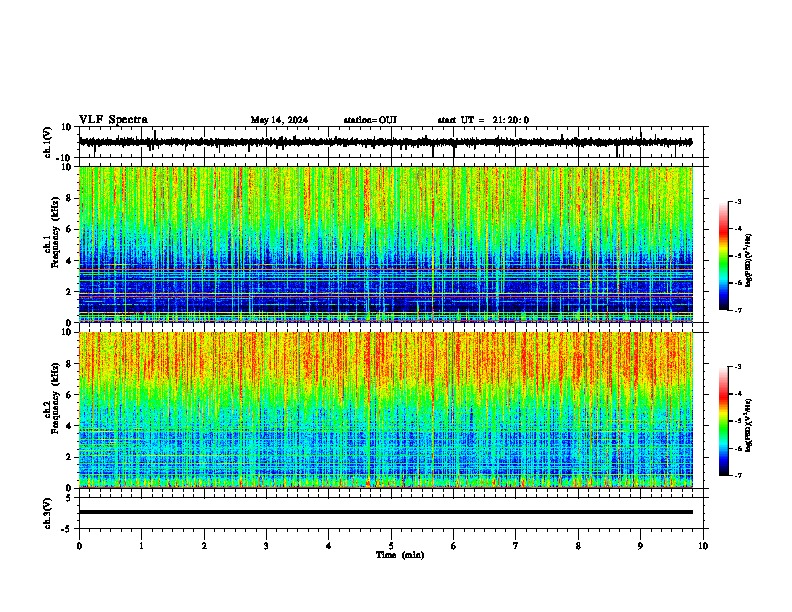
Task: Click time axis tick label "6"
Action: (x=454, y=546)
